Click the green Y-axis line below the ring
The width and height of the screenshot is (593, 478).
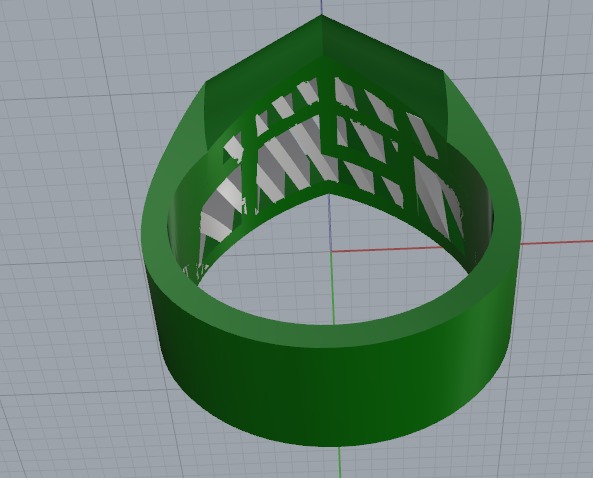click(340, 462)
